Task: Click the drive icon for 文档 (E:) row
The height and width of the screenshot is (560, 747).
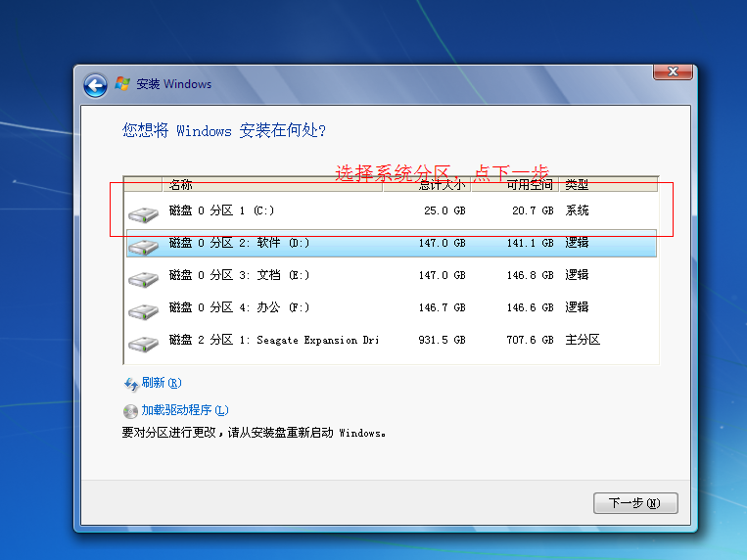Action: 143,279
